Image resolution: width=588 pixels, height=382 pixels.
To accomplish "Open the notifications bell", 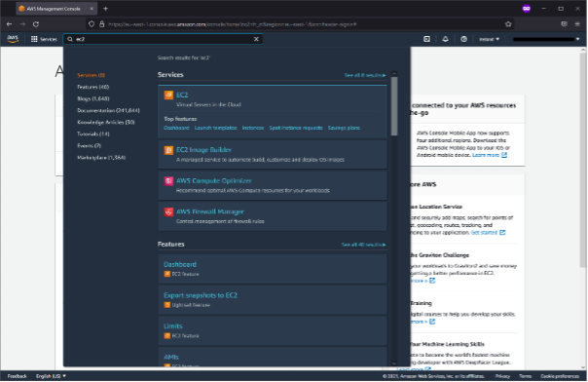I will tap(445, 39).
